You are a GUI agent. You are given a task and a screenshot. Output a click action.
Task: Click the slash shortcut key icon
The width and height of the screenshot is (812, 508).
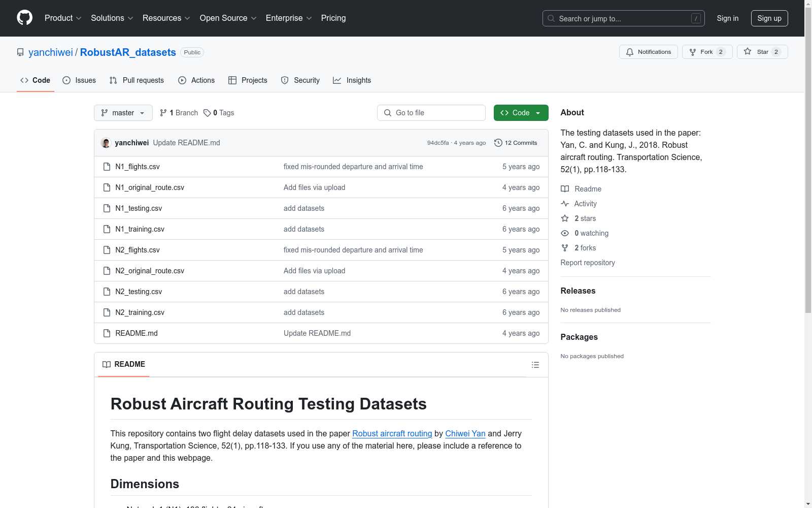696,18
